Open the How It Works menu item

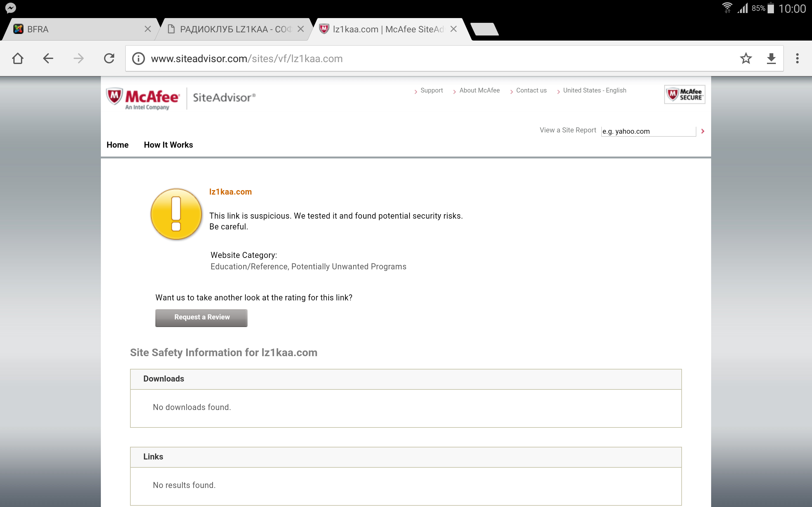tap(168, 145)
